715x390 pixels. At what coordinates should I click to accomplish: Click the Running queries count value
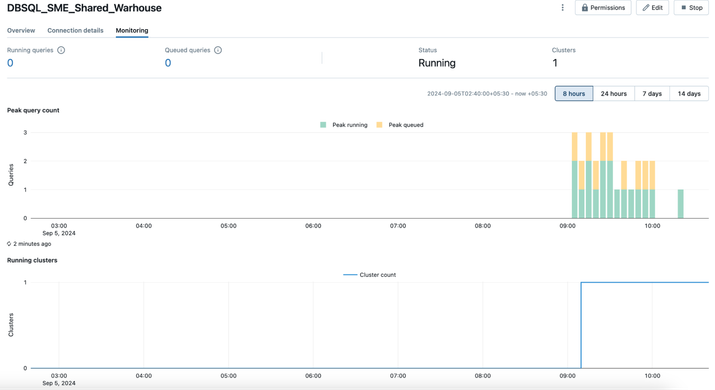point(10,63)
